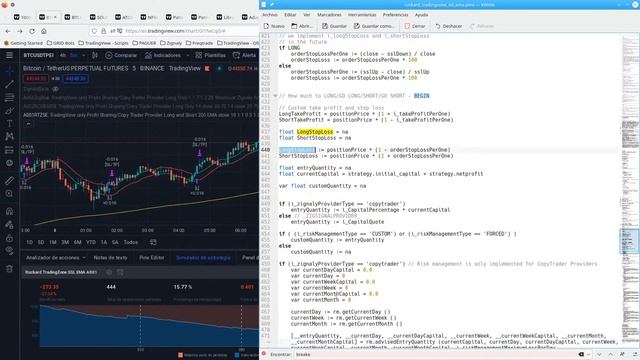Lock all drawing tools

[9, 238]
